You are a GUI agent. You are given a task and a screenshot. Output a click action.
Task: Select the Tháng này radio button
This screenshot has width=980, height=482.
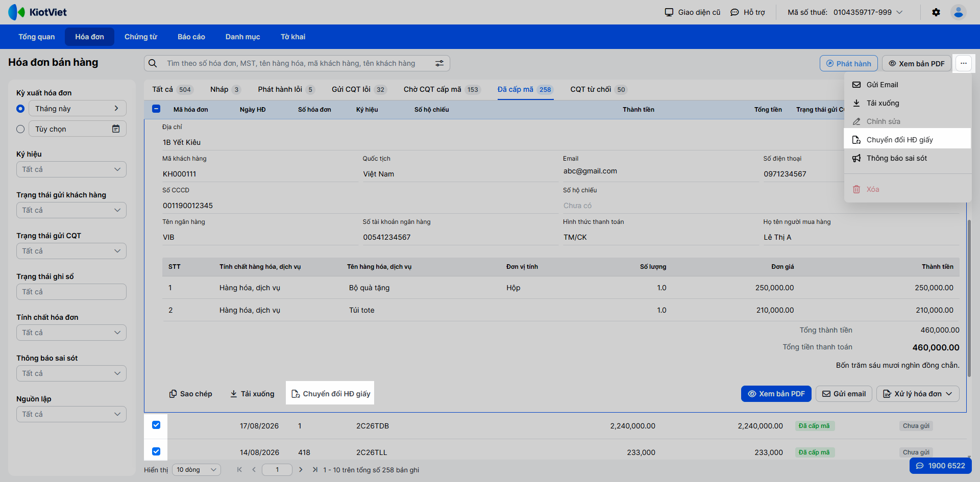click(x=20, y=109)
